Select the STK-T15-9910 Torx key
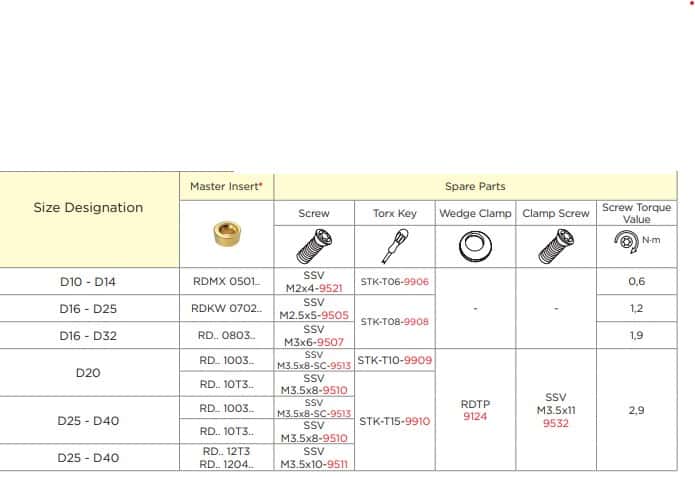Screen dimensions: 695x477 394,421
